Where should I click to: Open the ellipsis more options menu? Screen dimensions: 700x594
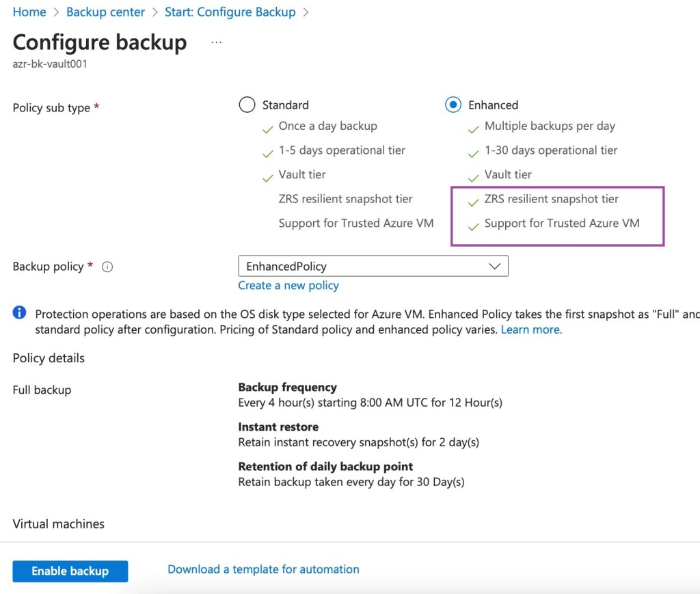(x=217, y=42)
